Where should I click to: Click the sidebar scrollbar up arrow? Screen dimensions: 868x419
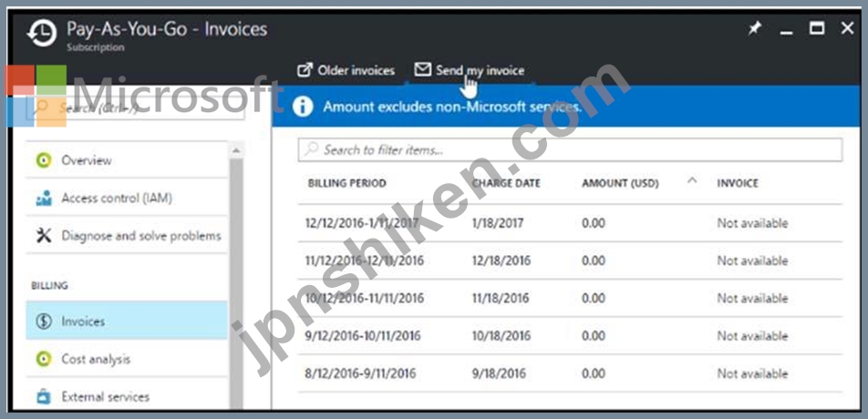(x=236, y=149)
